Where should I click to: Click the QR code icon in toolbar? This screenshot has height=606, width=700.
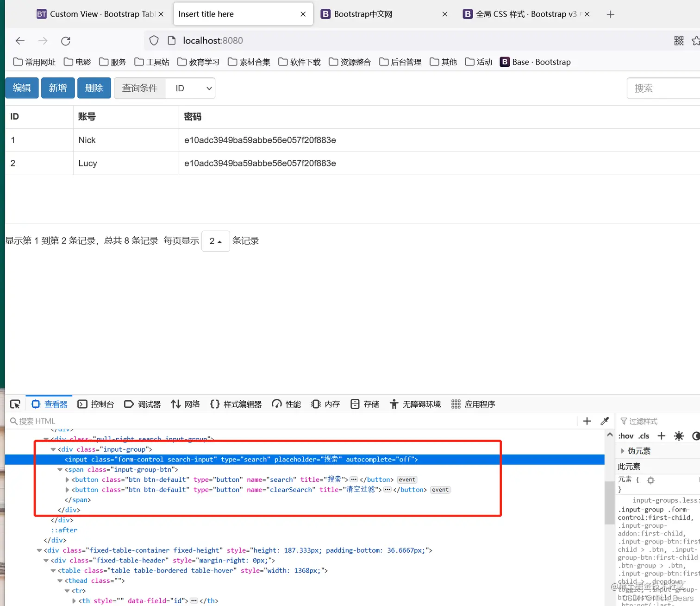click(679, 41)
